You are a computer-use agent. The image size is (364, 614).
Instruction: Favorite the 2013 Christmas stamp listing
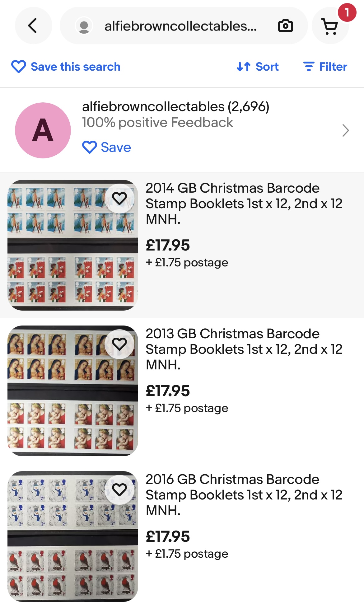tap(119, 344)
